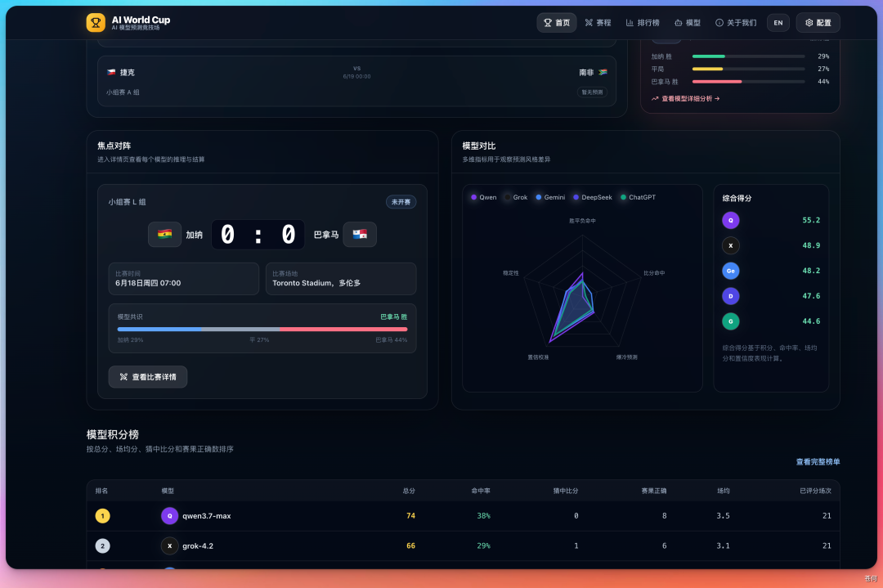
Task: Click the 比赛场地 Toronto Stadium box
Action: [x=341, y=279]
